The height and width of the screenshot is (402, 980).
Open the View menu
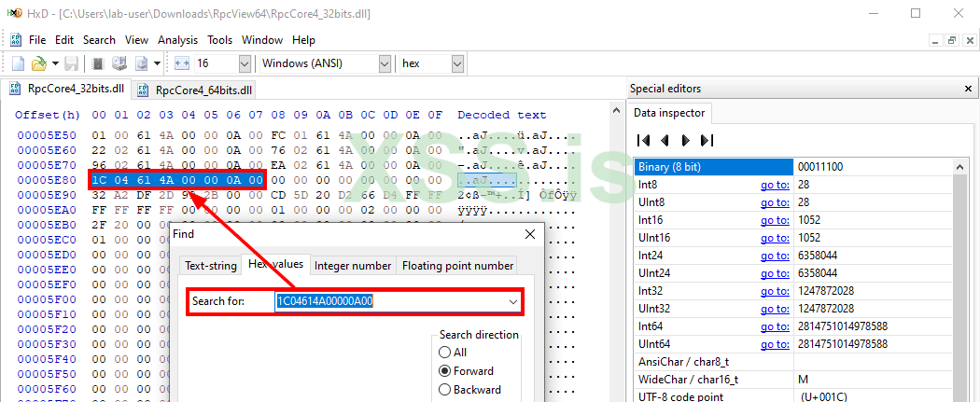137,40
